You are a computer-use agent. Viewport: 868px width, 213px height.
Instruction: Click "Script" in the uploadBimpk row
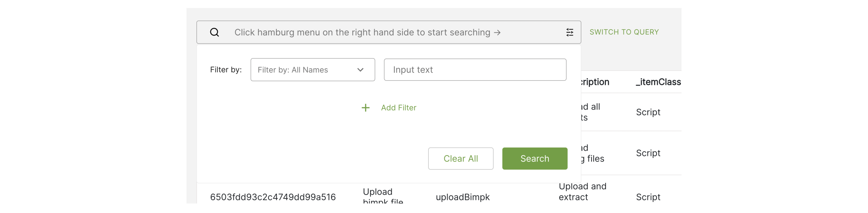coord(648,197)
